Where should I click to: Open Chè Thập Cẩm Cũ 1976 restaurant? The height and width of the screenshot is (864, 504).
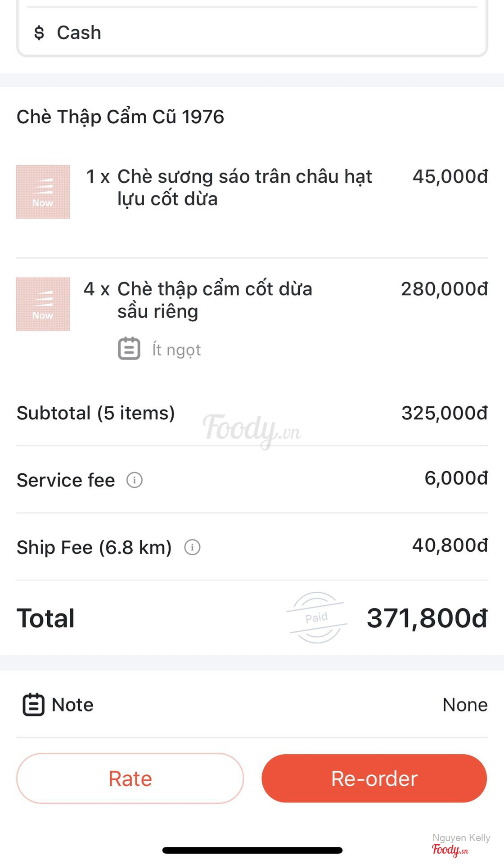tap(120, 117)
